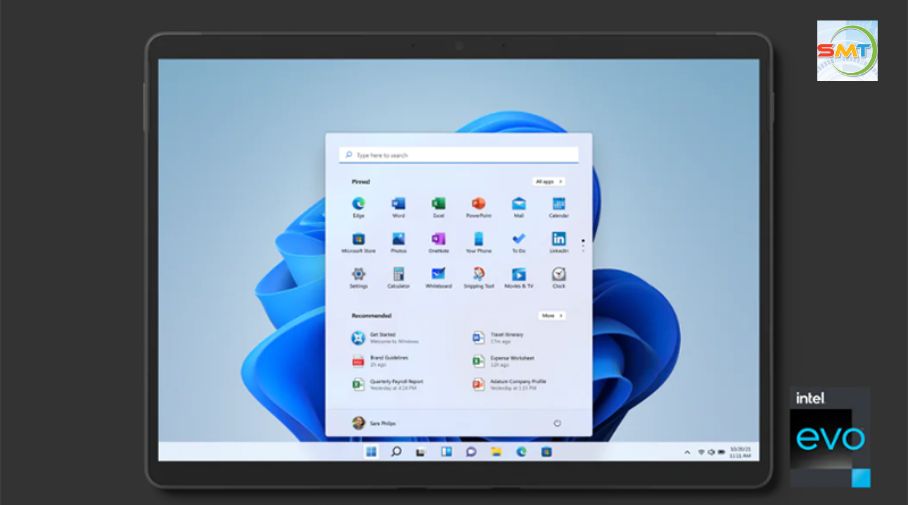Screen dimensions: 908x505
Task: Click the battery icon in system tray
Action: click(x=721, y=452)
